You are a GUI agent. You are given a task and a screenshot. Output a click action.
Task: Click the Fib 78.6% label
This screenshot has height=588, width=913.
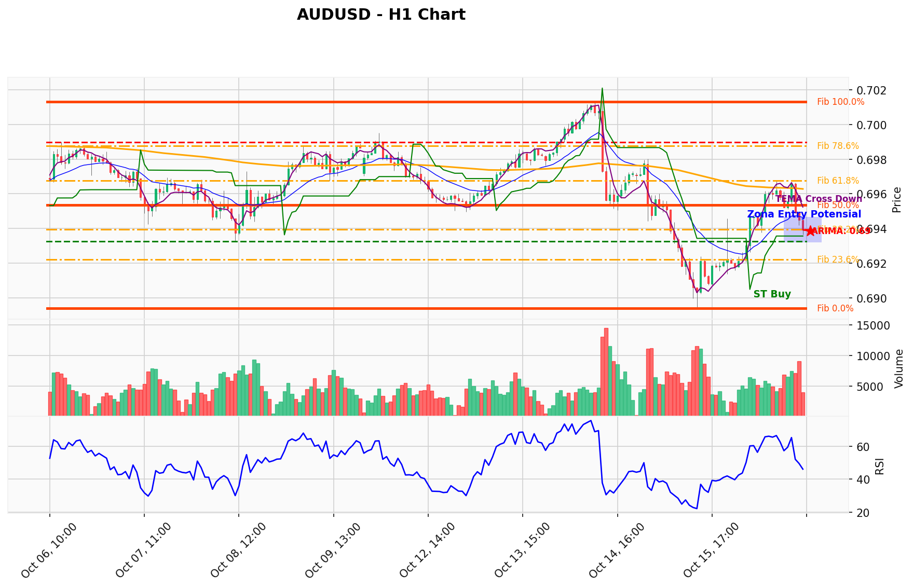pyautogui.click(x=838, y=146)
